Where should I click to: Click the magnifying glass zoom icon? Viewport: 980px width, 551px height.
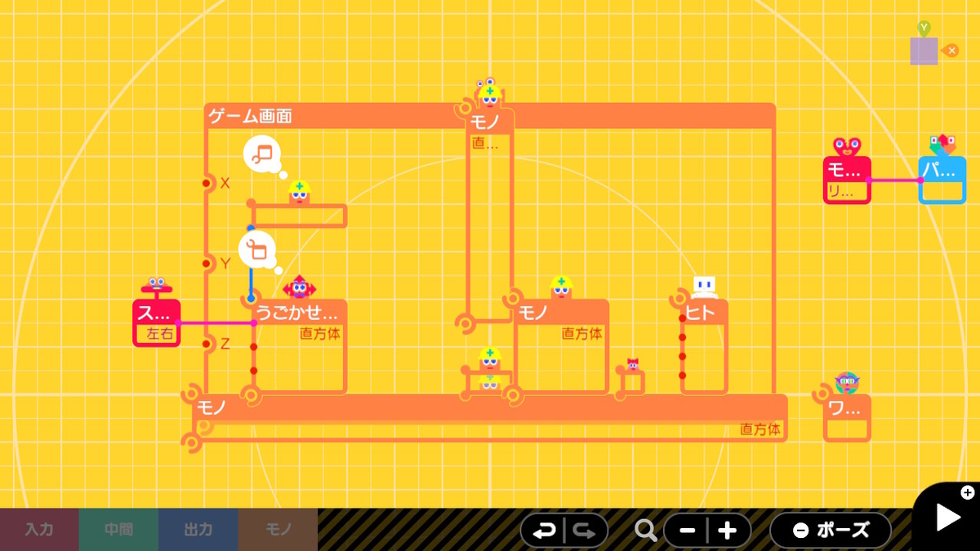(646, 531)
